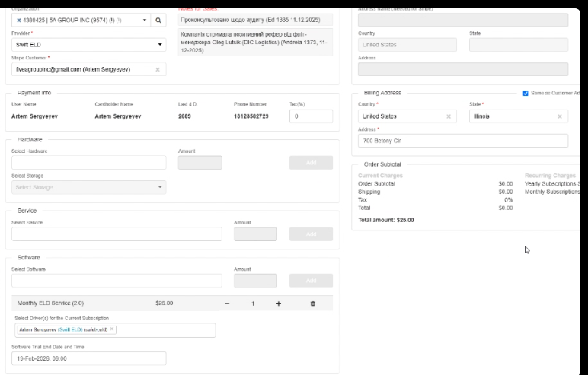Decrease Monthly ELD Service quantity

(x=227, y=303)
